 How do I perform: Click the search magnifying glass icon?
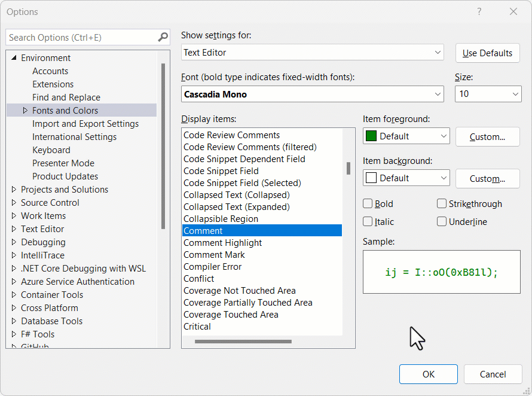tap(162, 37)
